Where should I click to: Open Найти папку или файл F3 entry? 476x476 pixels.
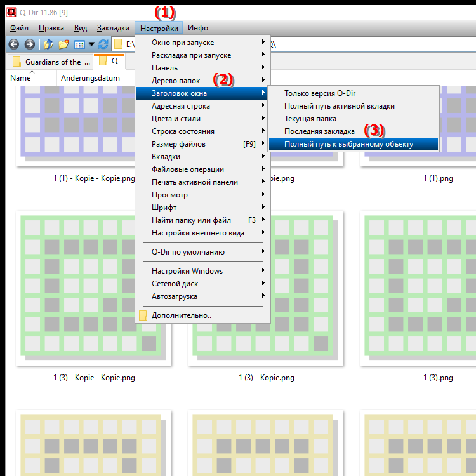(202, 220)
